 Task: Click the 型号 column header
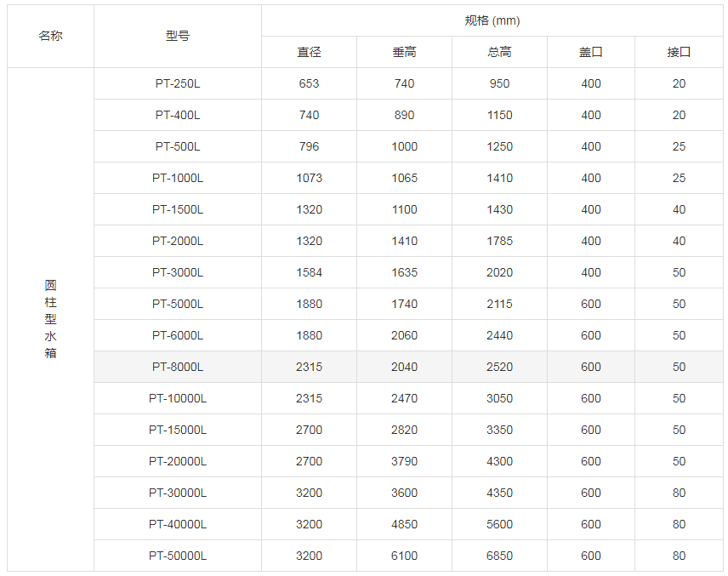click(x=178, y=36)
